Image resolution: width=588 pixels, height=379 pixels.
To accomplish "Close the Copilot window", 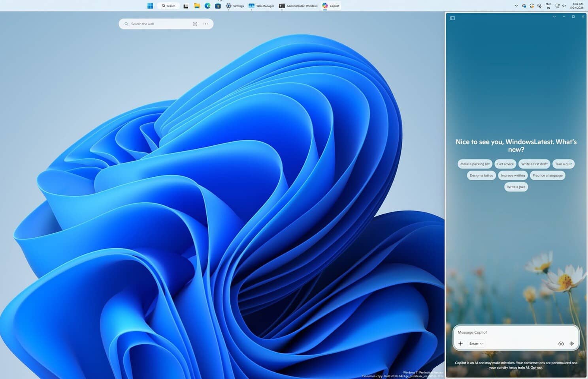I will point(583,17).
